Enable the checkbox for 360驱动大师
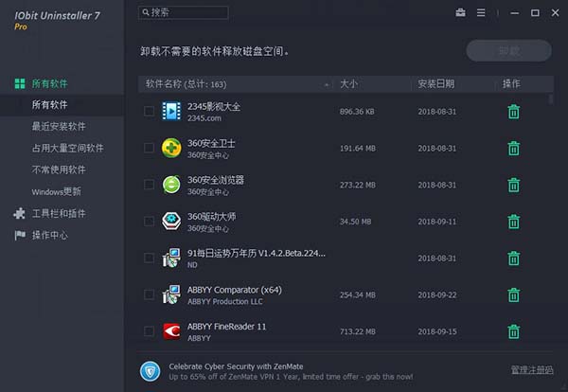This screenshot has width=568, height=392. tap(149, 221)
